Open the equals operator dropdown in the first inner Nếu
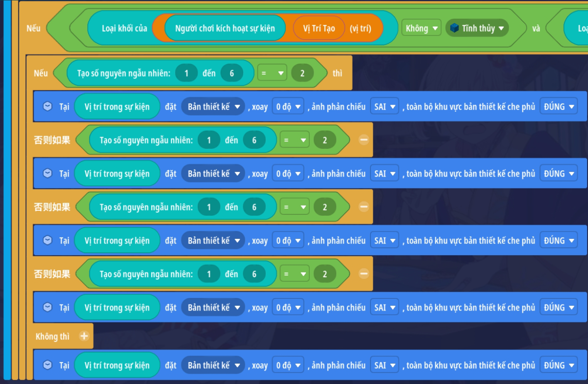This screenshot has width=588, height=384. pyautogui.click(x=272, y=73)
